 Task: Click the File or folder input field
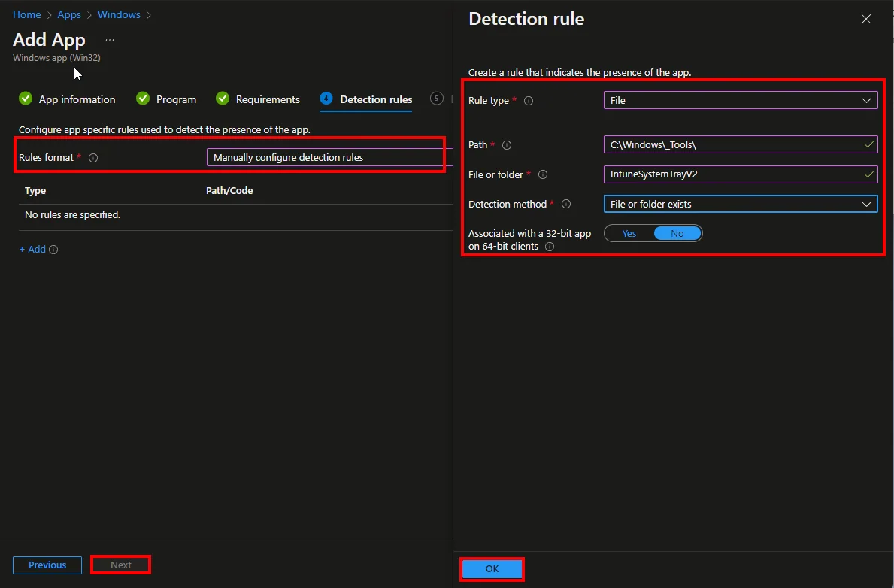(741, 174)
